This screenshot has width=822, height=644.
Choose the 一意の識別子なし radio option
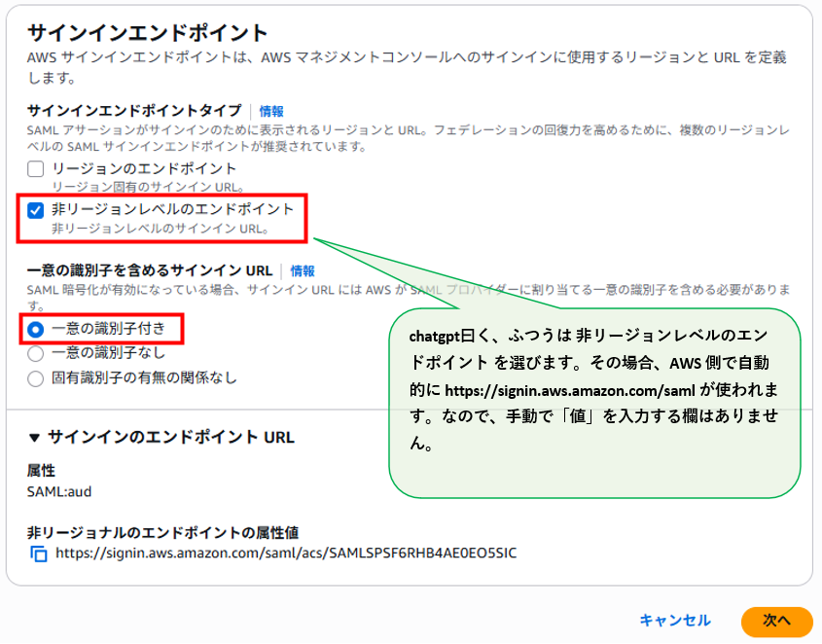point(36,354)
